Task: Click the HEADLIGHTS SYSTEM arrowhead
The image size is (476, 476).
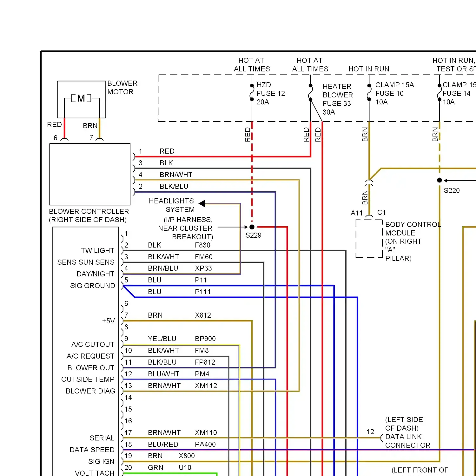Action: pyautogui.click(x=202, y=203)
